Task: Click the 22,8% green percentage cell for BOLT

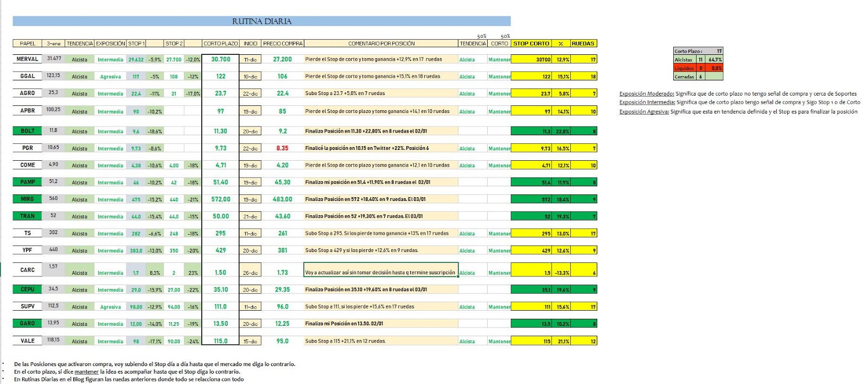Action: click(561, 131)
